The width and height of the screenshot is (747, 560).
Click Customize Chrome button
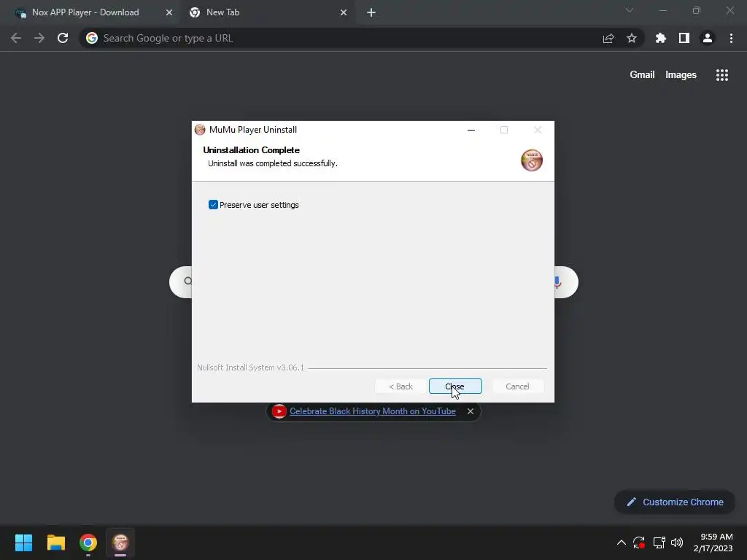(x=675, y=502)
